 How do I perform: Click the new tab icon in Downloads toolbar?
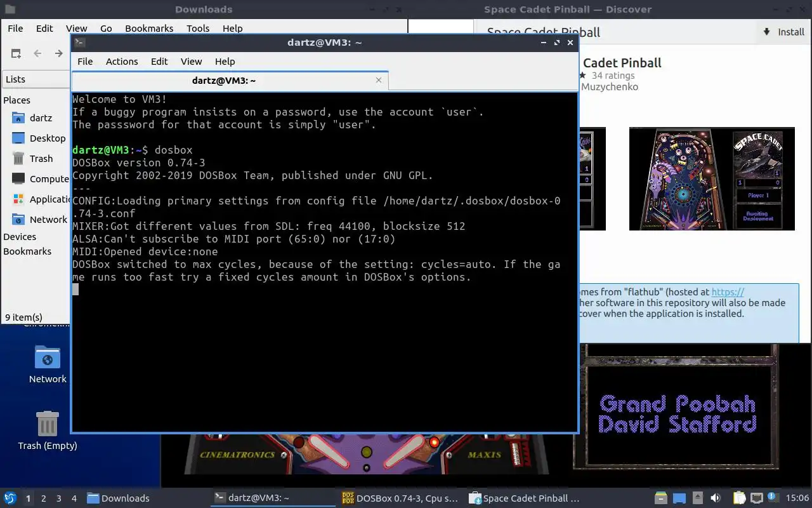tap(16, 53)
